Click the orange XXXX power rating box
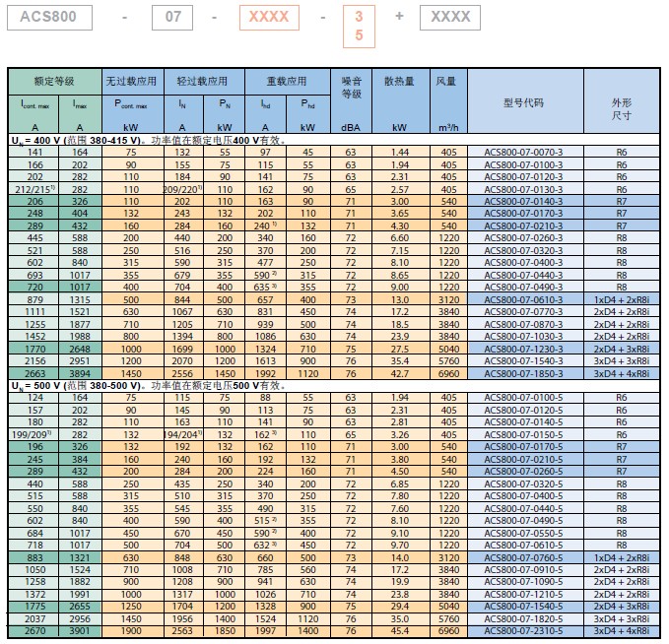The height and width of the screenshot is (644, 669). (268, 17)
